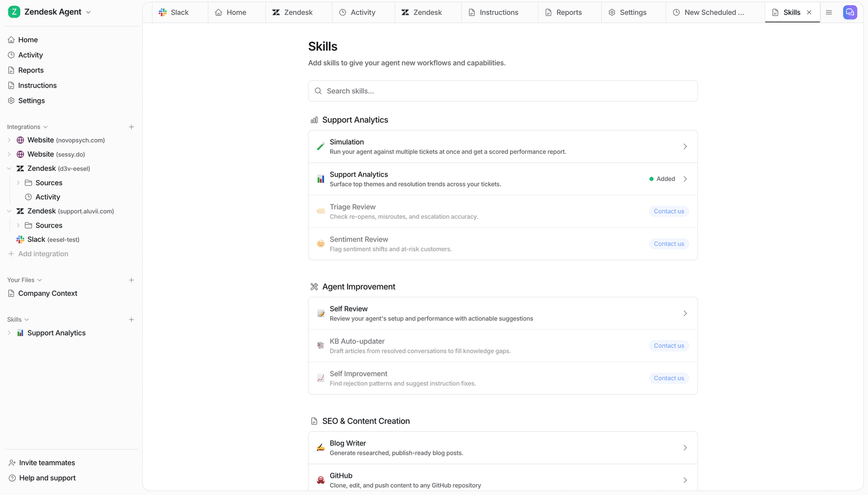Click Contact us for KB Auto-updater
The height and width of the screenshot is (495, 868).
669,346
